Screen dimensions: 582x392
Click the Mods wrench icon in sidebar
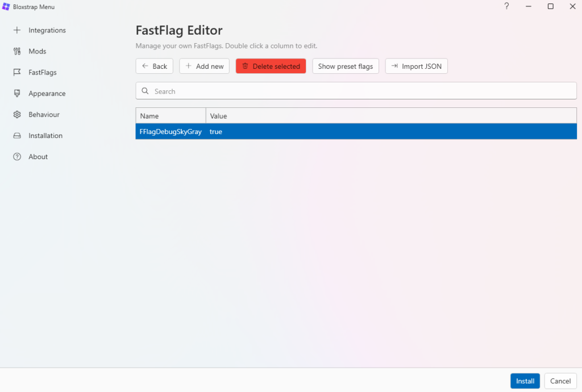(17, 51)
